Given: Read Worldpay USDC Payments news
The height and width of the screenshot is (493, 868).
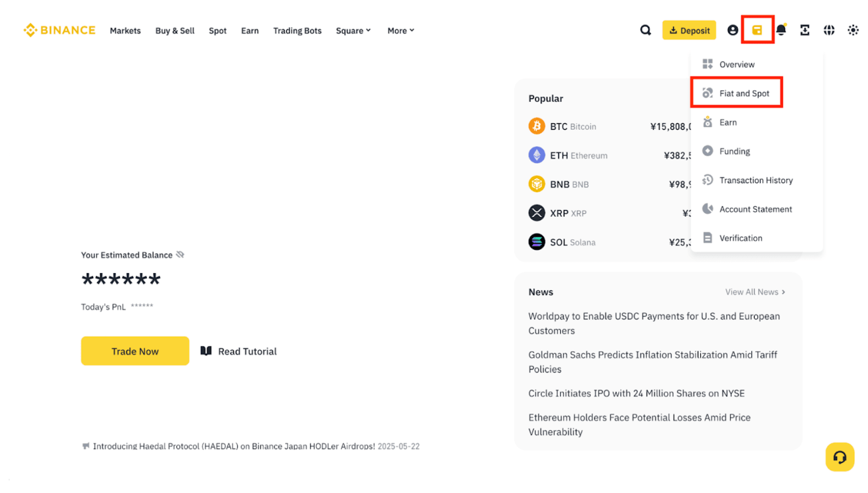Looking at the screenshot, I should coord(654,323).
